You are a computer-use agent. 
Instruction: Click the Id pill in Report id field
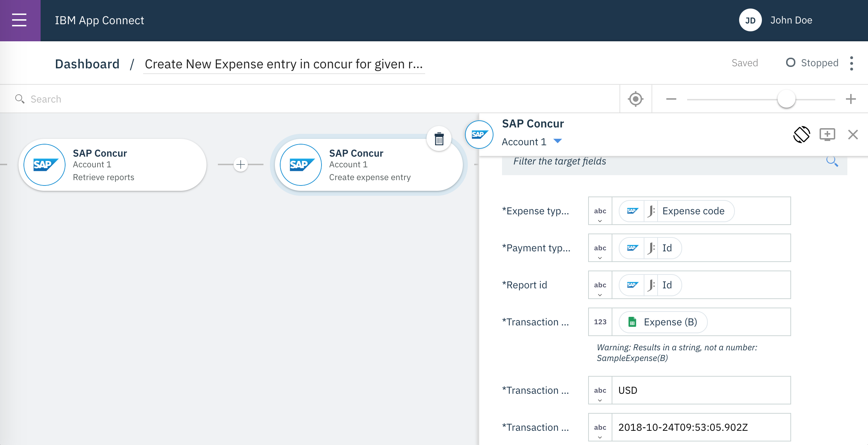(x=650, y=285)
